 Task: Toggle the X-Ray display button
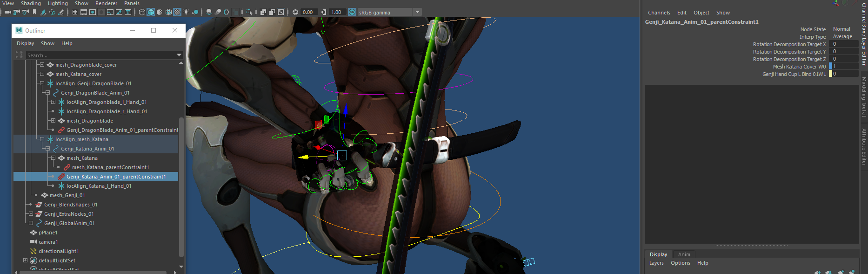coord(263,12)
